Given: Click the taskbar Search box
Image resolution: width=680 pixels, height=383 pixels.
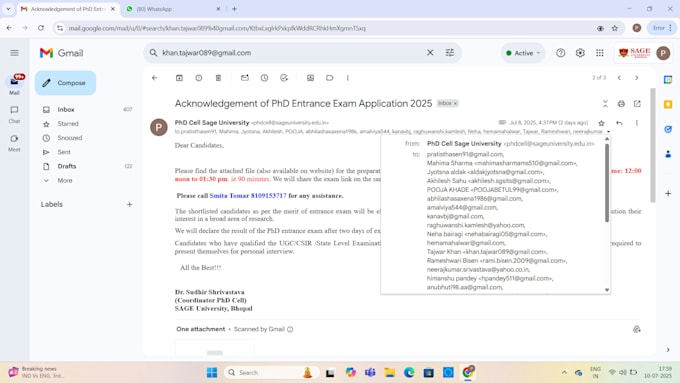Looking at the screenshot, I should [x=271, y=373].
